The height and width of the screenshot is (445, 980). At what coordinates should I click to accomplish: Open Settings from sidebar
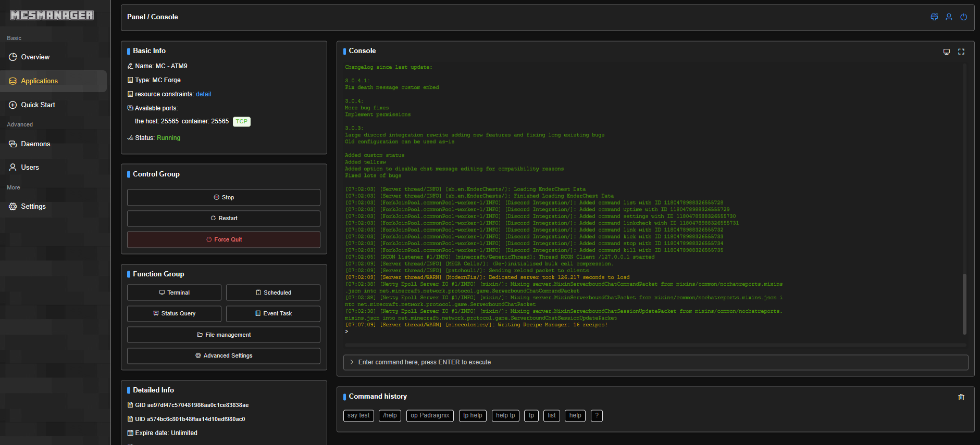coord(33,207)
